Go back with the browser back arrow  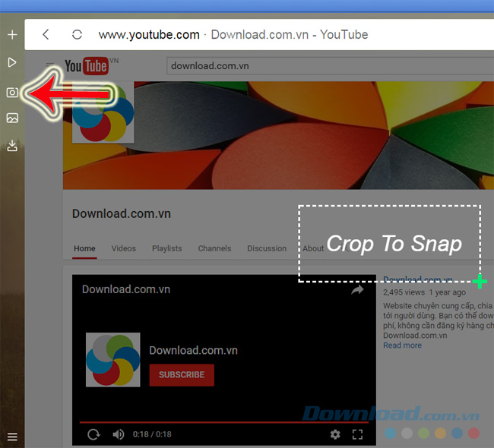tap(46, 35)
